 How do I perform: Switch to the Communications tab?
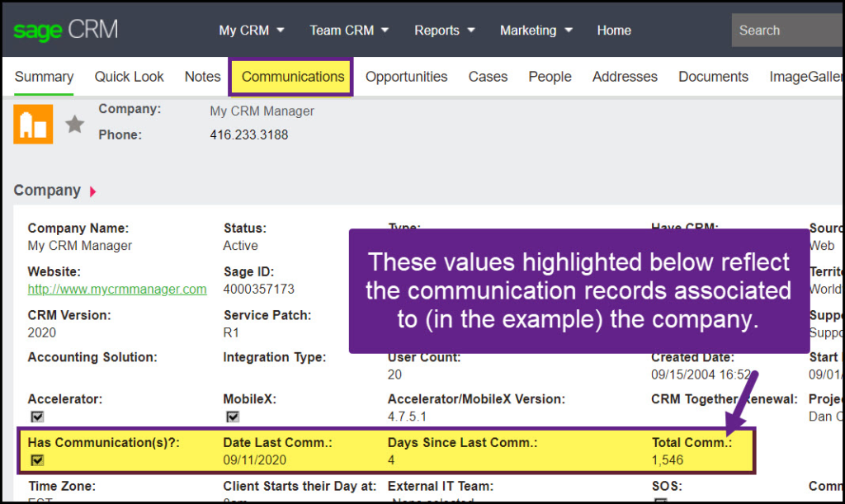point(293,77)
